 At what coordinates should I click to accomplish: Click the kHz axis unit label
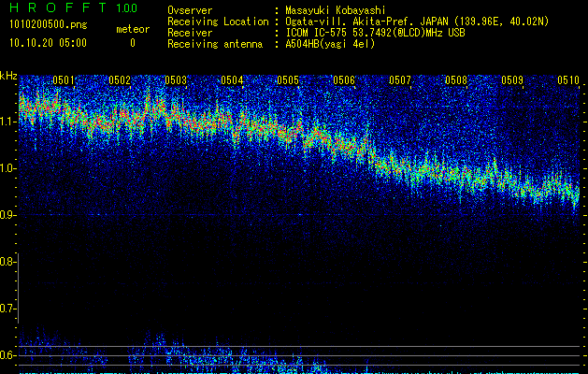[8, 76]
